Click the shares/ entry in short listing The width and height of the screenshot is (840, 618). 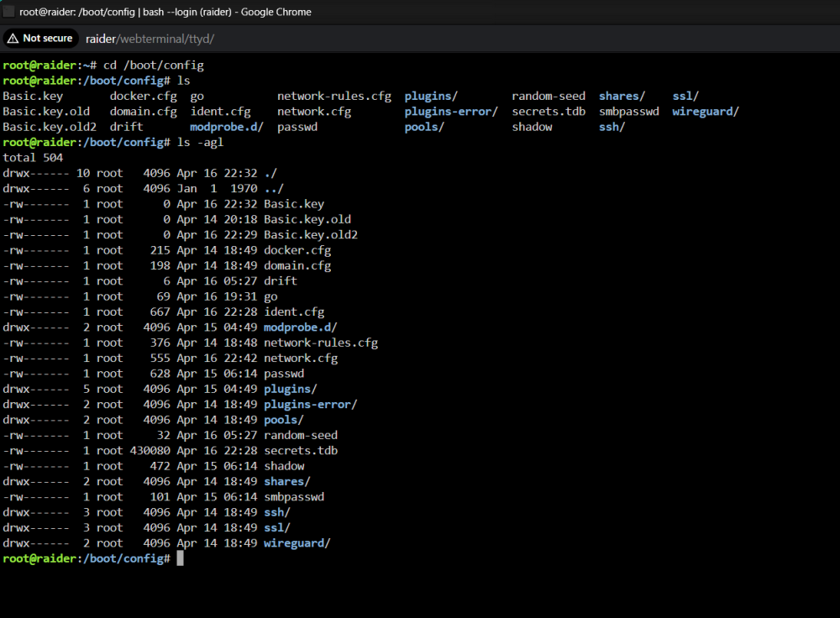(x=622, y=96)
